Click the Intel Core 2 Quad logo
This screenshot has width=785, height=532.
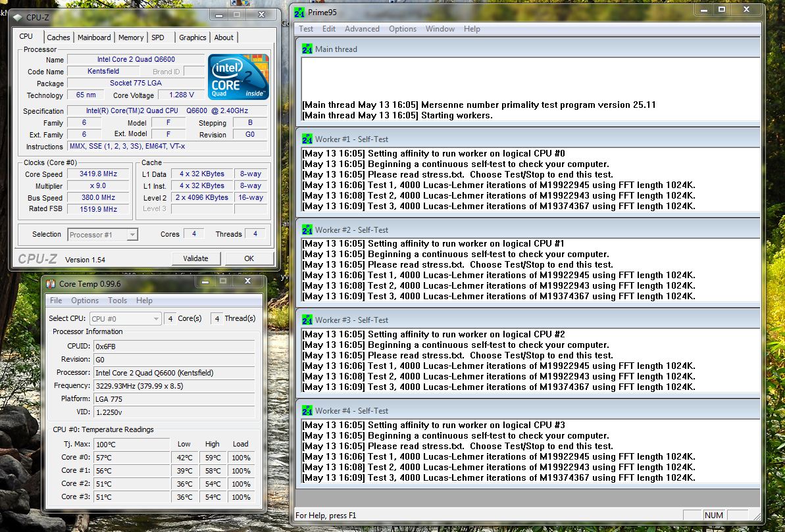tap(238, 76)
